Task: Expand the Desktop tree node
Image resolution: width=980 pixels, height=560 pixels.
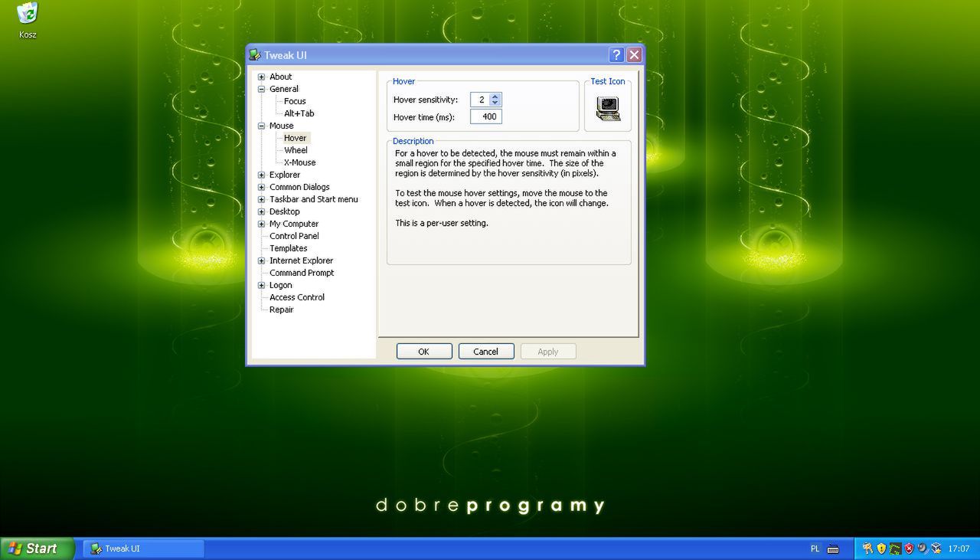Action: click(262, 211)
